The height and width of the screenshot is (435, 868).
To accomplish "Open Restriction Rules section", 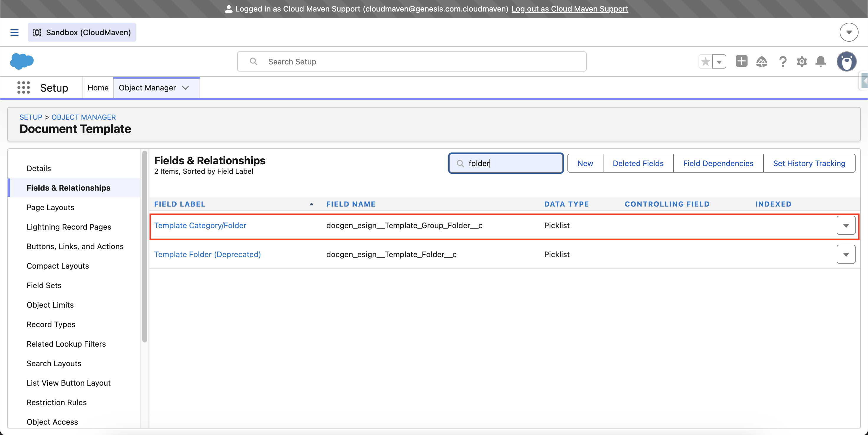I will click(x=57, y=402).
